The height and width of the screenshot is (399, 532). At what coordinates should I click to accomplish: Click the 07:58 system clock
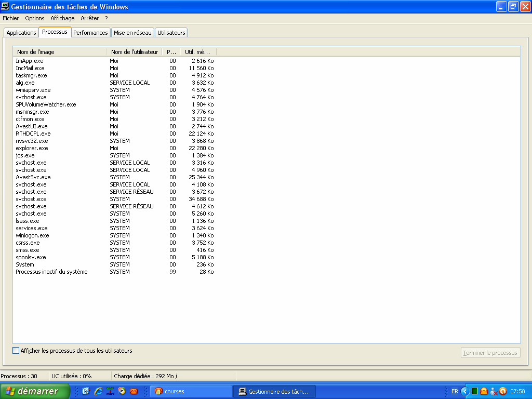coord(517,391)
